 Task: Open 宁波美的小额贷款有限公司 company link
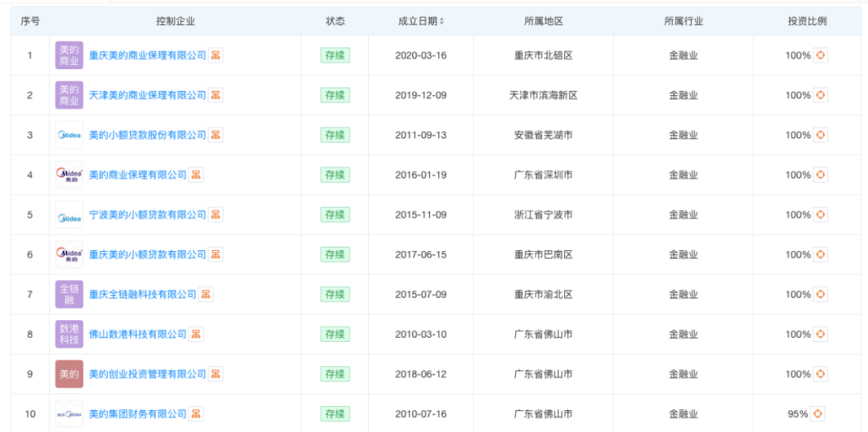pyautogui.click(x=147, y=215)
